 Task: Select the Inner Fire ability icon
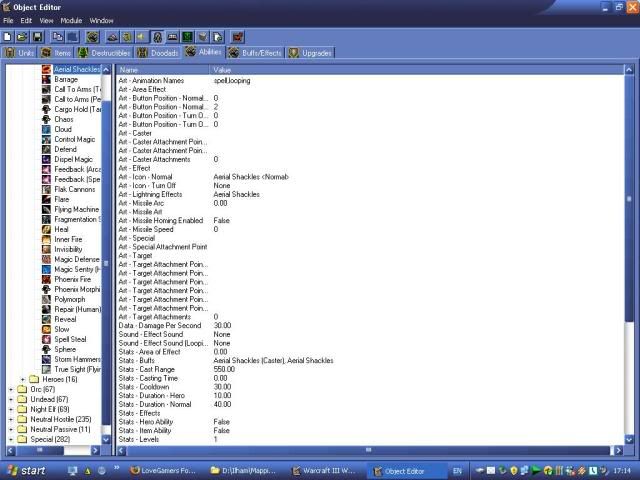click(47, 239)
